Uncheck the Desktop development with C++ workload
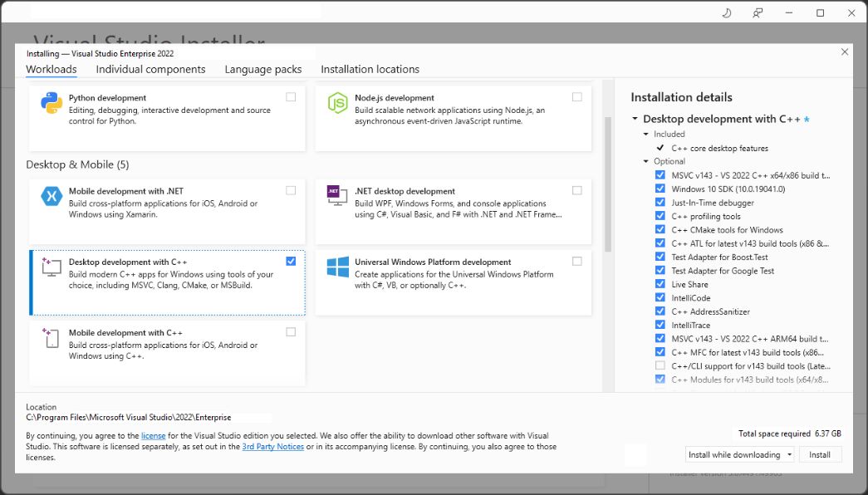 (291, 261)
